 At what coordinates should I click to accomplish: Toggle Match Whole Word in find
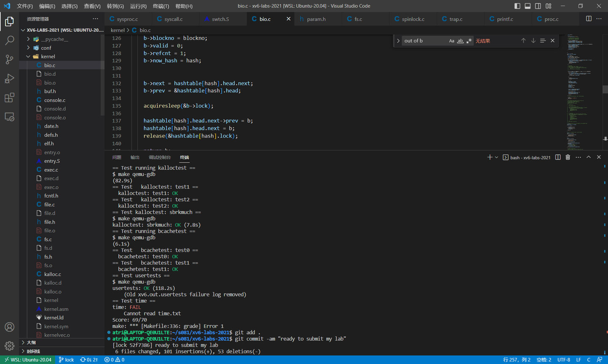[460, 41]
